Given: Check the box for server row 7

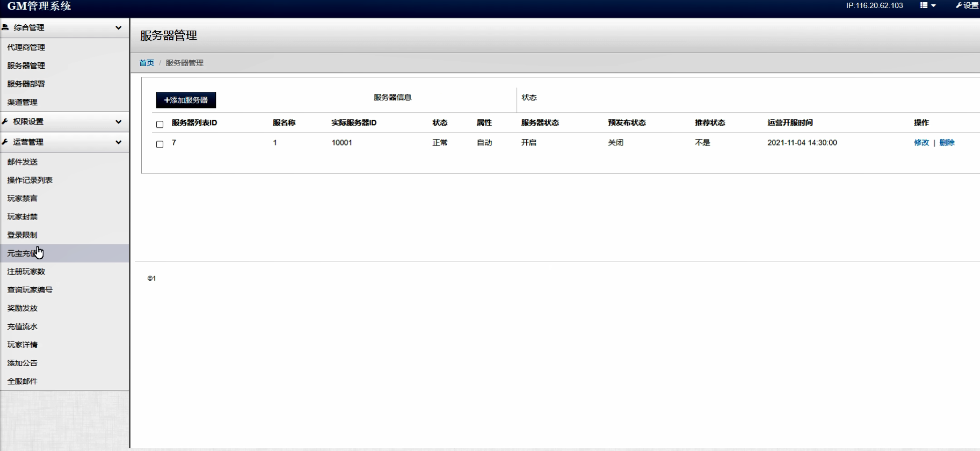Looking at the screenshot, I should (x=159, y=144).
